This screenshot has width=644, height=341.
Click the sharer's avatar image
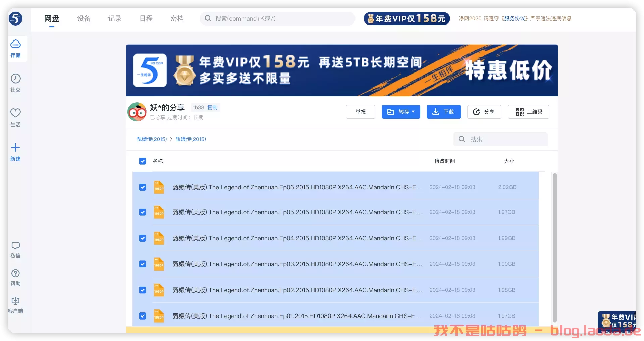[137, 112]
